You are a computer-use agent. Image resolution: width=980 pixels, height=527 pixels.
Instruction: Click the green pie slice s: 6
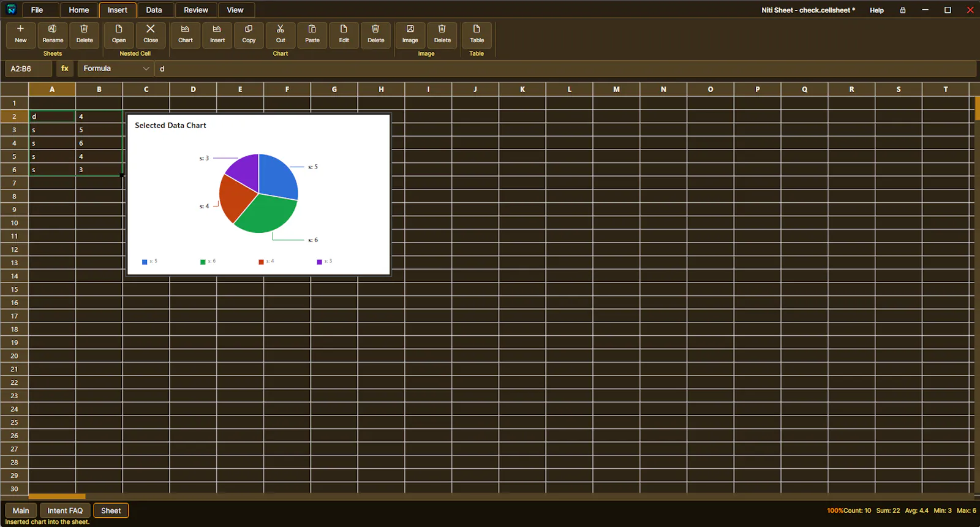[x=266, y=213]
